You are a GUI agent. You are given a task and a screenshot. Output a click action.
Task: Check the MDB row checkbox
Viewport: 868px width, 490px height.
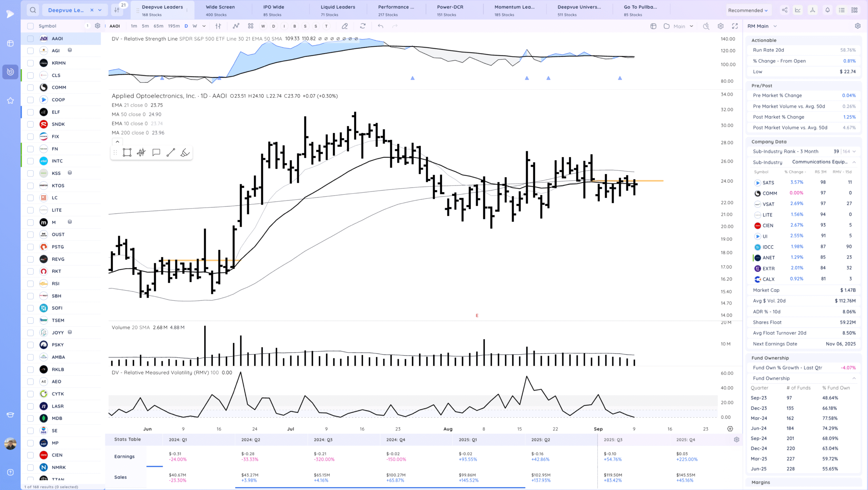coord(31,418)
